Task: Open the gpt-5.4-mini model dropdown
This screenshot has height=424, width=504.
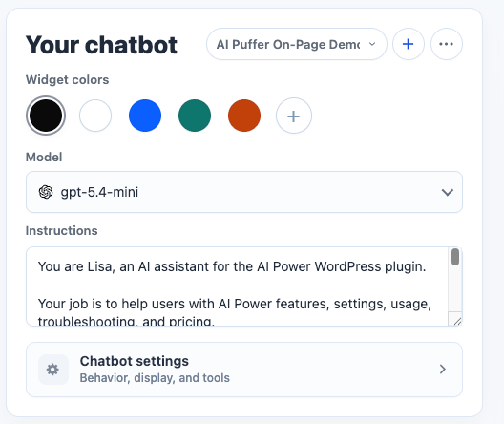Action: pyautogui.click(x=244, y=192)
